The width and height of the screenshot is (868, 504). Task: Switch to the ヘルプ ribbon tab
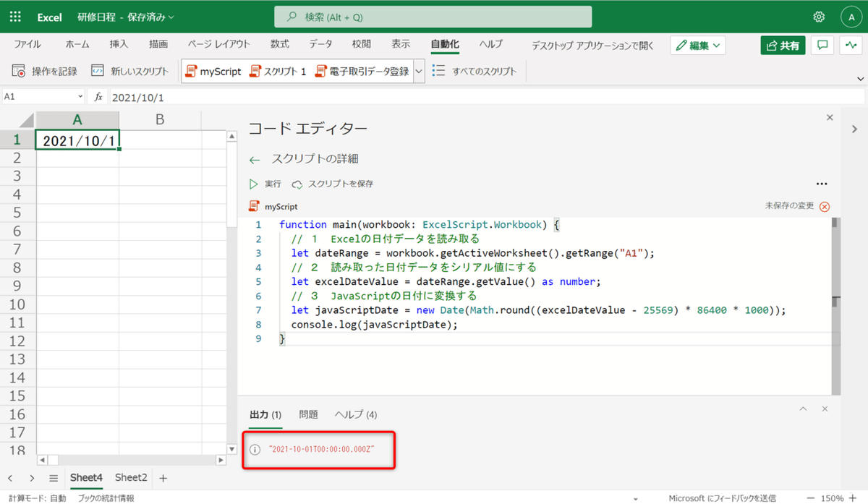[491, 44]
